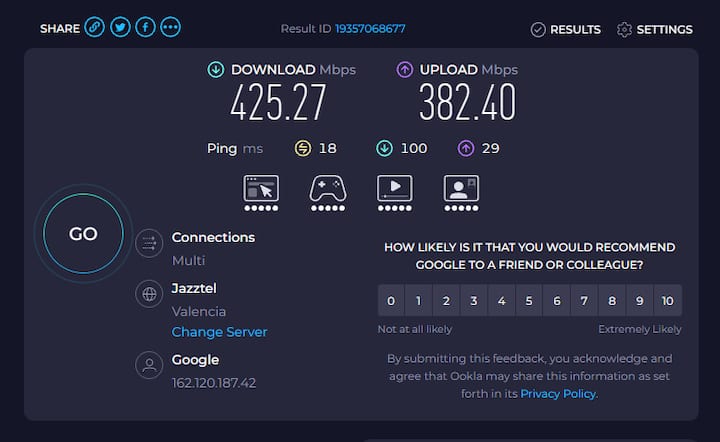Image resolution: width=720 pixels, height=442 pixels.
Task: Copy the share link icon
Action: coord(95,28)
